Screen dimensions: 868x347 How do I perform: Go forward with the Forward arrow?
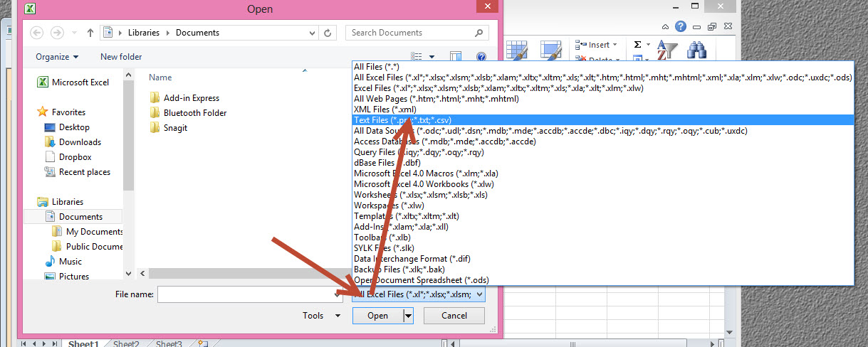pos(57,33)
